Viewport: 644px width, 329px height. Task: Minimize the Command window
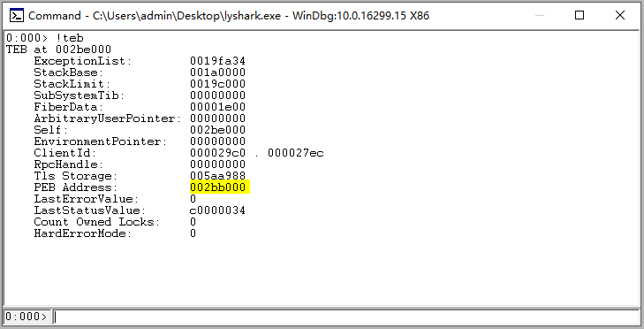pos(540,16)
